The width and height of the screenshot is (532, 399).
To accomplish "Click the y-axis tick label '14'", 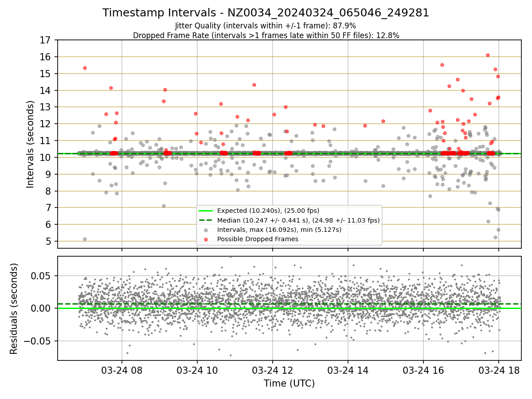I will point(46,90).
